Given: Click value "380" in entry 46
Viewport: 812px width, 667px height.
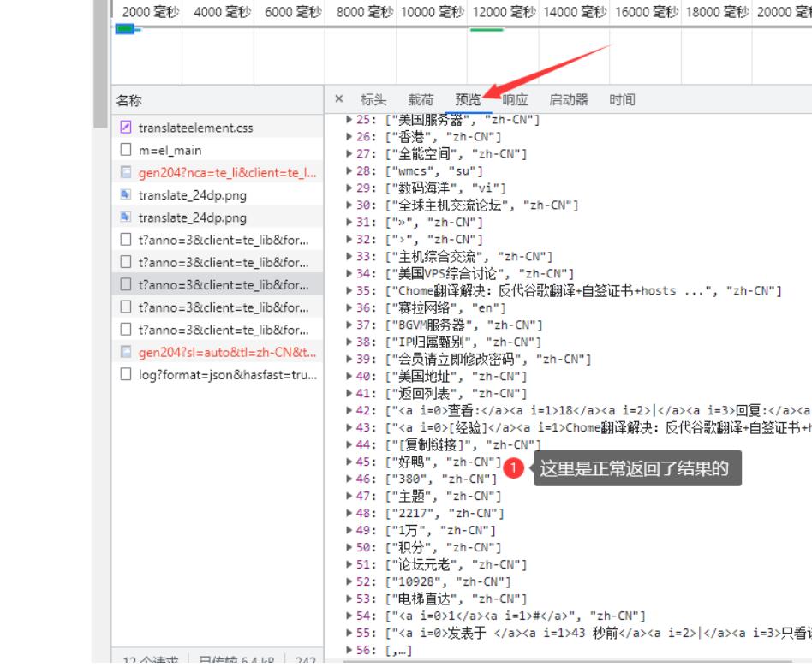Looking at the screenshot, I should pyautogui.click(x=409, y=479).
